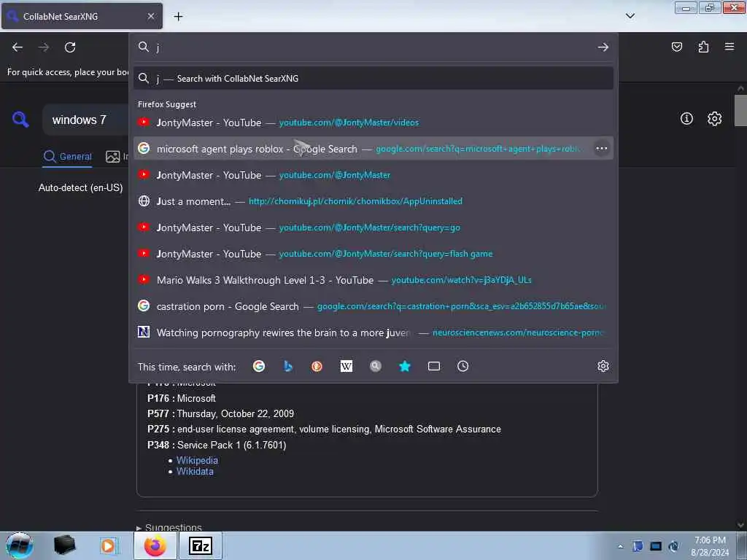Open JontyMaster flash game search suggestion
The image size is (747, 560).
(373, 254)
